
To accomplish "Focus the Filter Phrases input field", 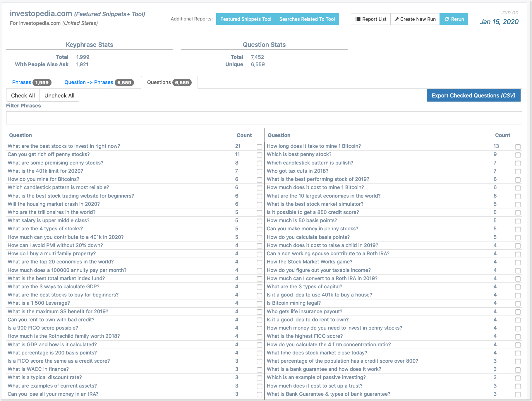I will point(264,118).
